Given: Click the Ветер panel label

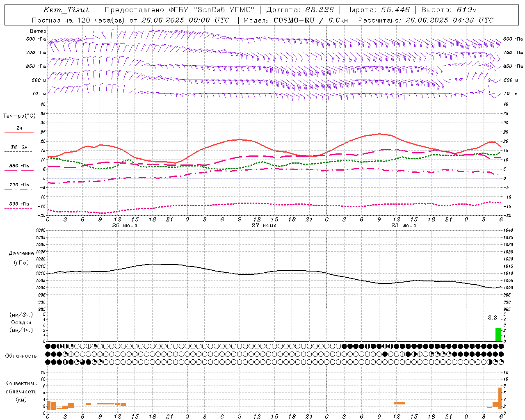Looking at the screenshot, I should pos(38,31).
